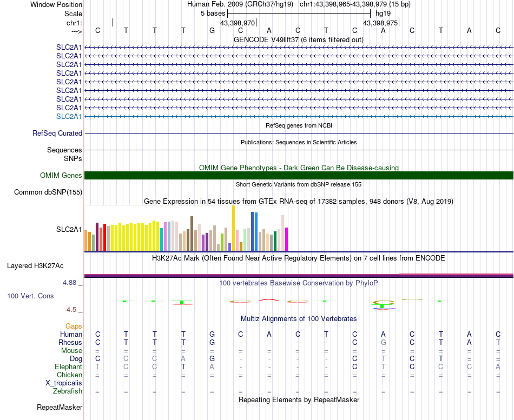The height and width of the screenshot is (420, 514).
Task: Click the -4.5 conservation scale minimum
Action: coord(70,310)
